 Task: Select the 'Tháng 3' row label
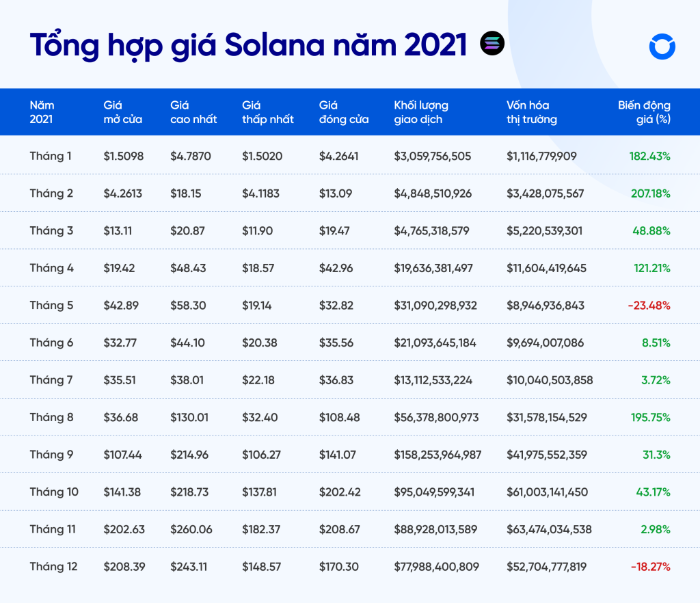51,230
